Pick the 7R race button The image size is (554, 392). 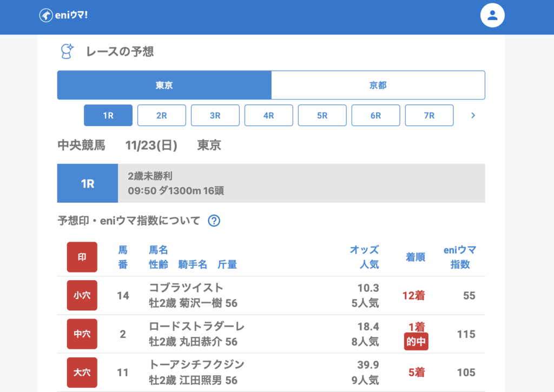click(429, 115)
